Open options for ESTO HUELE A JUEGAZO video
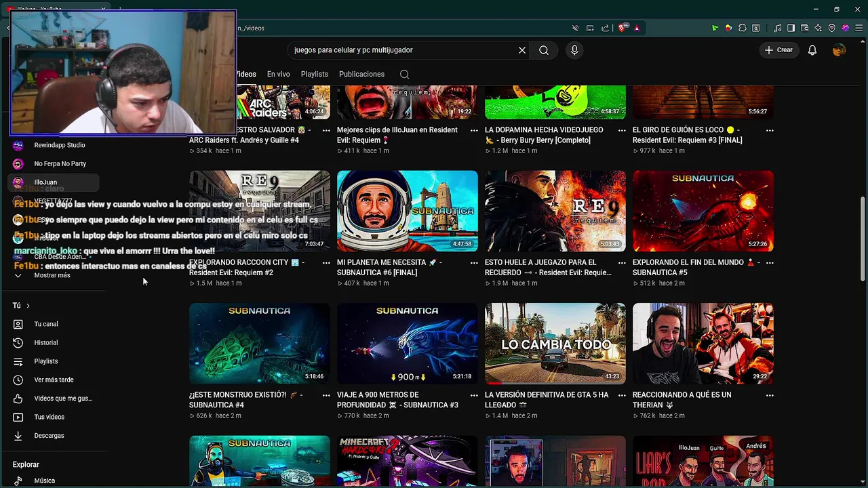868x488 pixels. click(622, 262)
